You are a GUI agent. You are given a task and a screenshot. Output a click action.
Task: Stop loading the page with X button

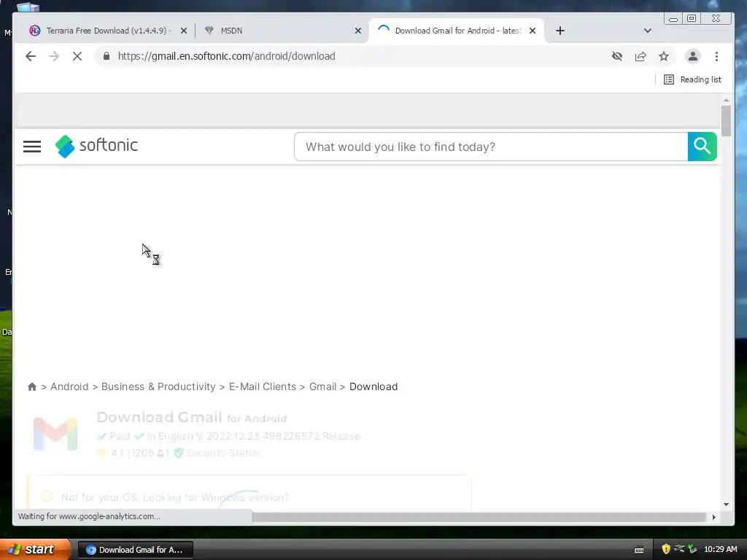[77, 56]
